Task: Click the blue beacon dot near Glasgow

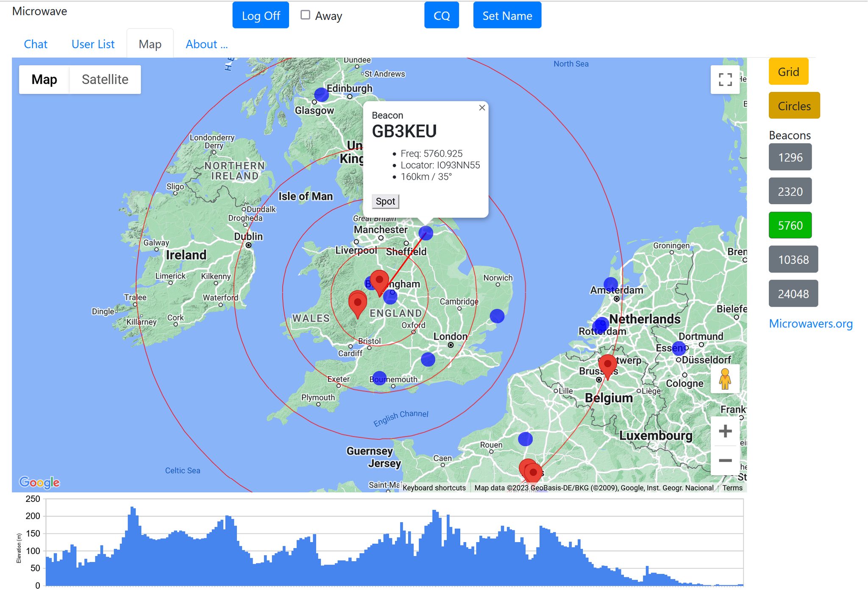Action: [x=321, y=94]
